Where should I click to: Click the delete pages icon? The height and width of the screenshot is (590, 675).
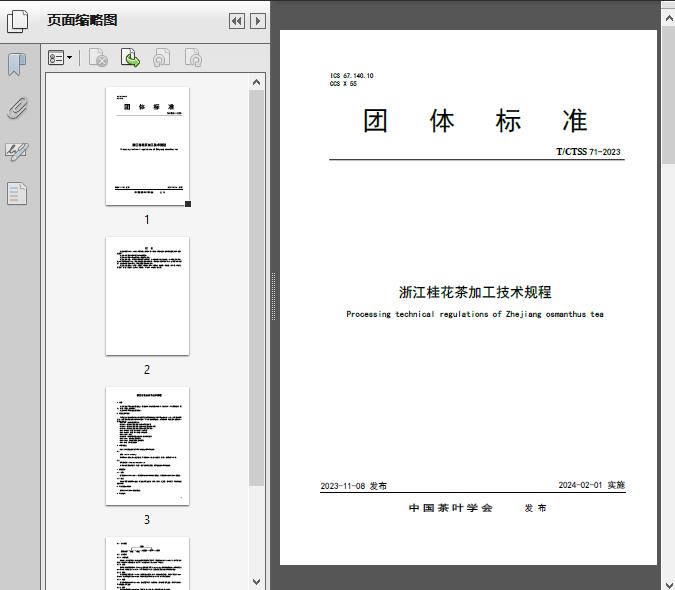(98, 58)
